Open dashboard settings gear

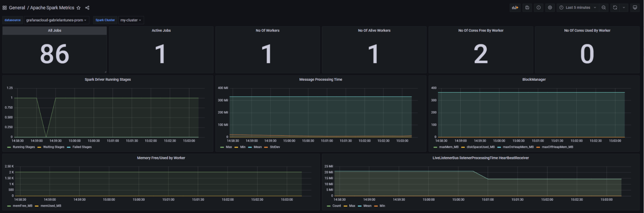(550, 8)
